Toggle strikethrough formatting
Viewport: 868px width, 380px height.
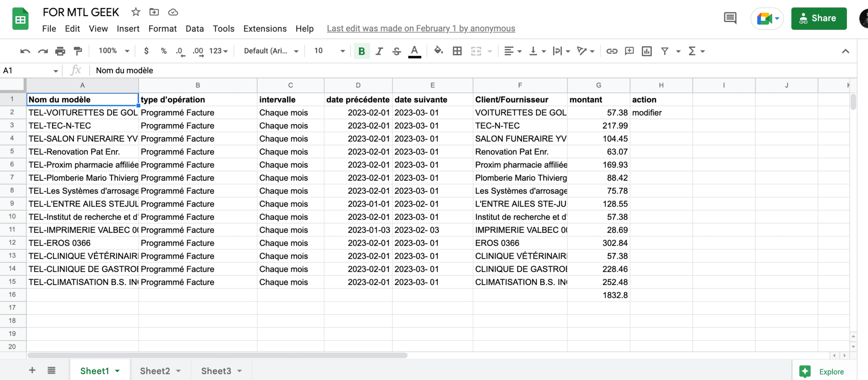coord(397,51)
